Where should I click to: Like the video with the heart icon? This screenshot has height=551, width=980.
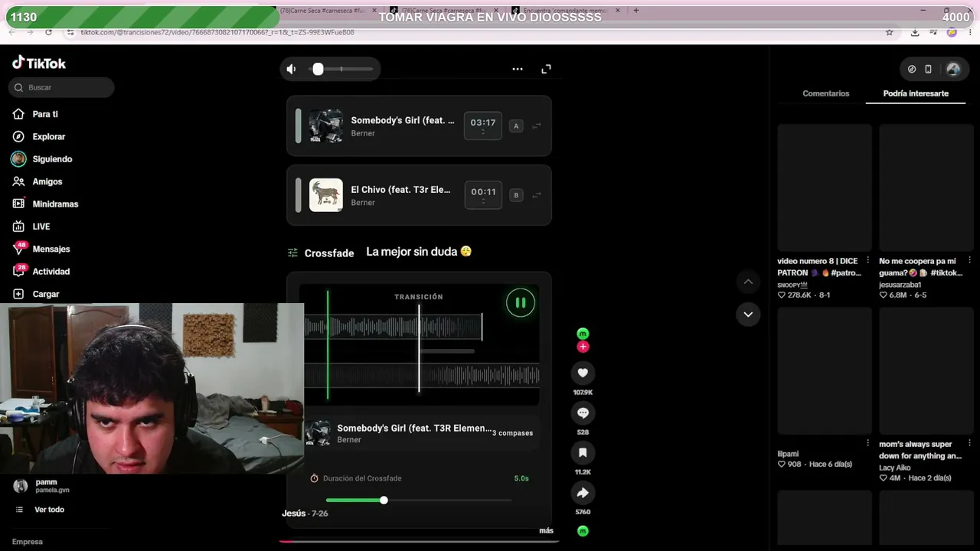coord(583,373)
